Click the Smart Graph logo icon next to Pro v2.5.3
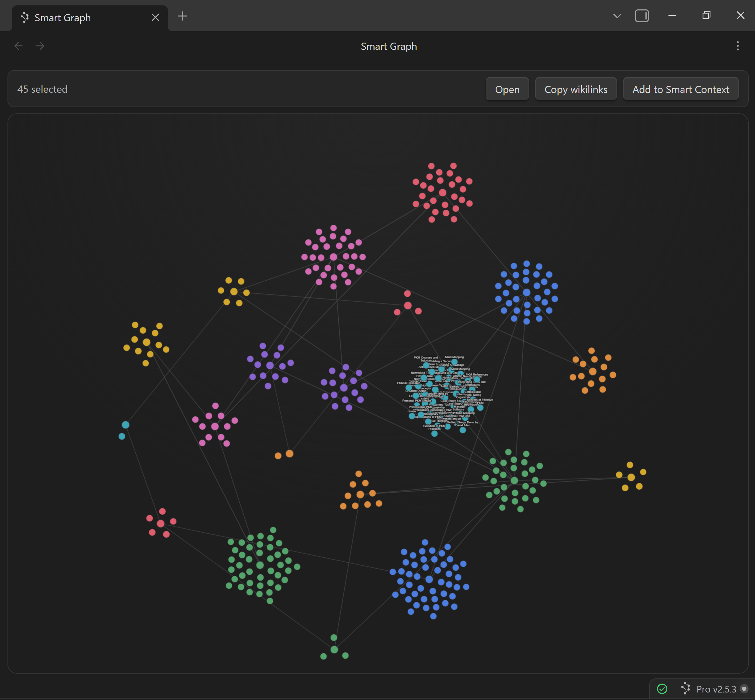The image size is (755, 700). [x=686, y=689]
